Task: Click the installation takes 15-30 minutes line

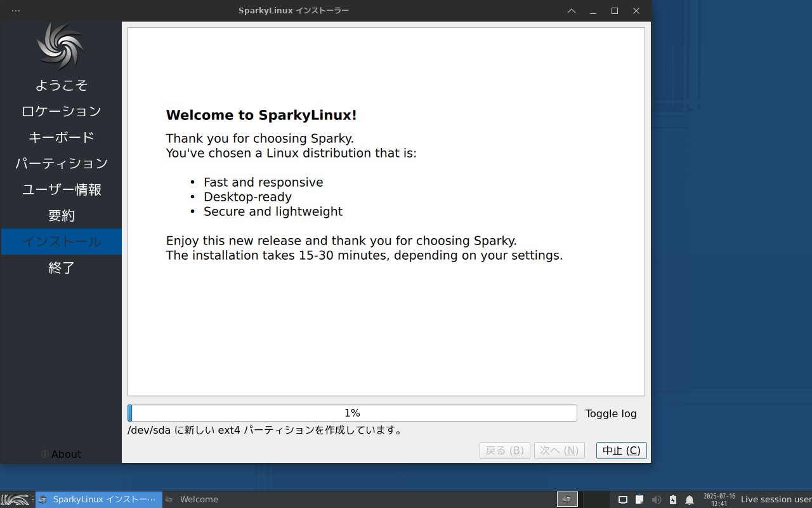Action: 365,255
